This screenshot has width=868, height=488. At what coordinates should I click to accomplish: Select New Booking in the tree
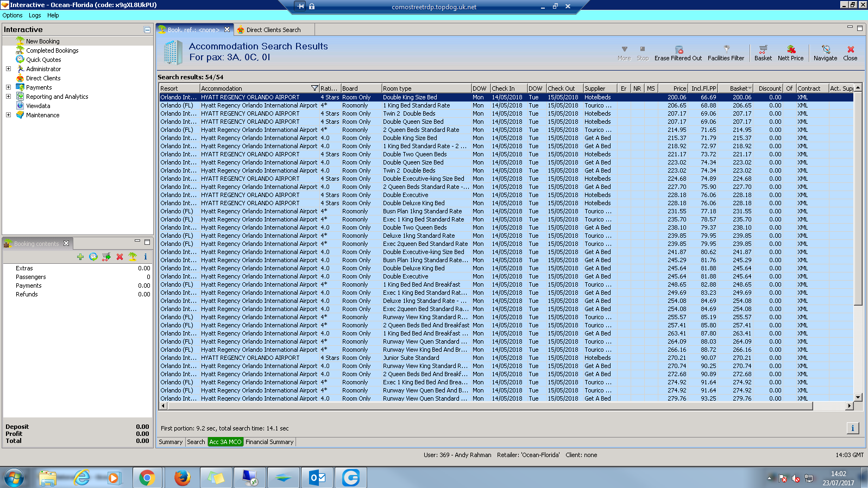tap(43, 41)
